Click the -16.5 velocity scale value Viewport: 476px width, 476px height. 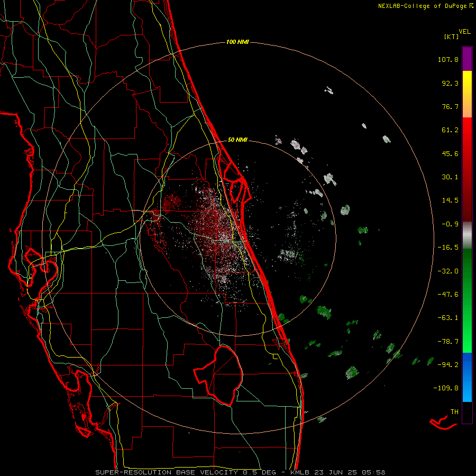click(x=448, y=248)
